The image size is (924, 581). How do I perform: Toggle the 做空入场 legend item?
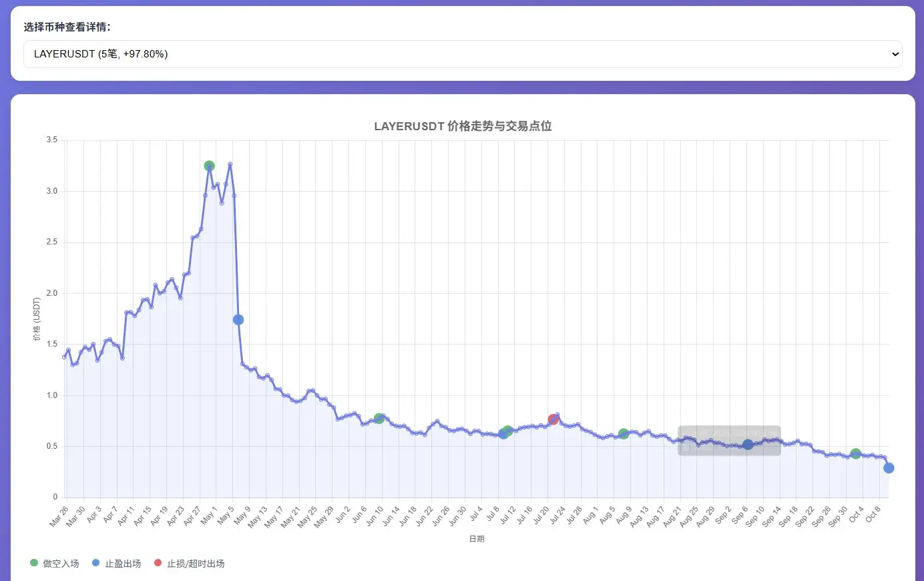click(x=55, y=564)
